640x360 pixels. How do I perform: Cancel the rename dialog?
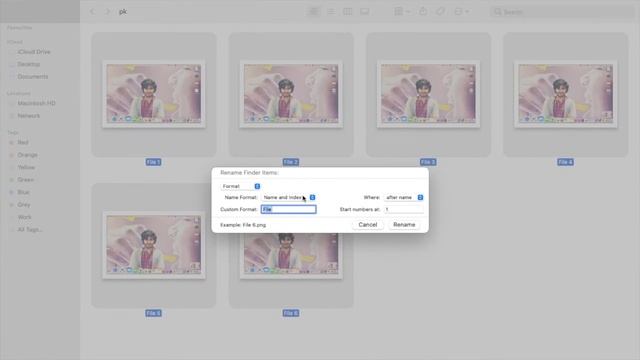point(368,225)
